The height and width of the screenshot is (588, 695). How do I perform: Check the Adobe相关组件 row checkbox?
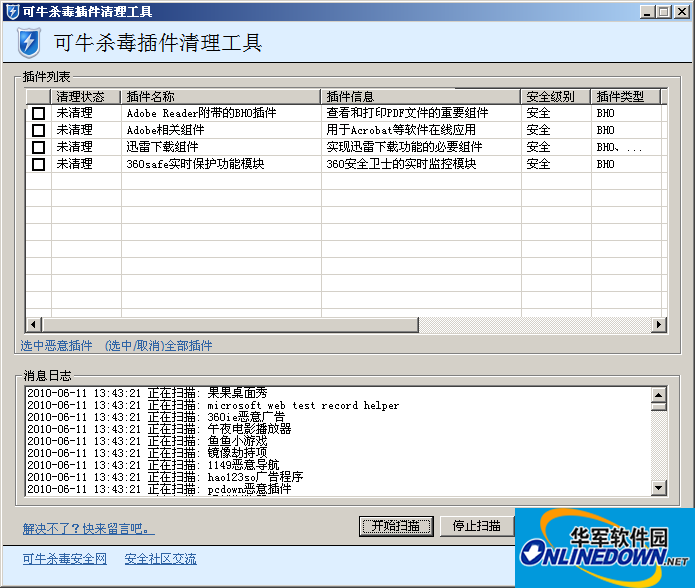39,130
